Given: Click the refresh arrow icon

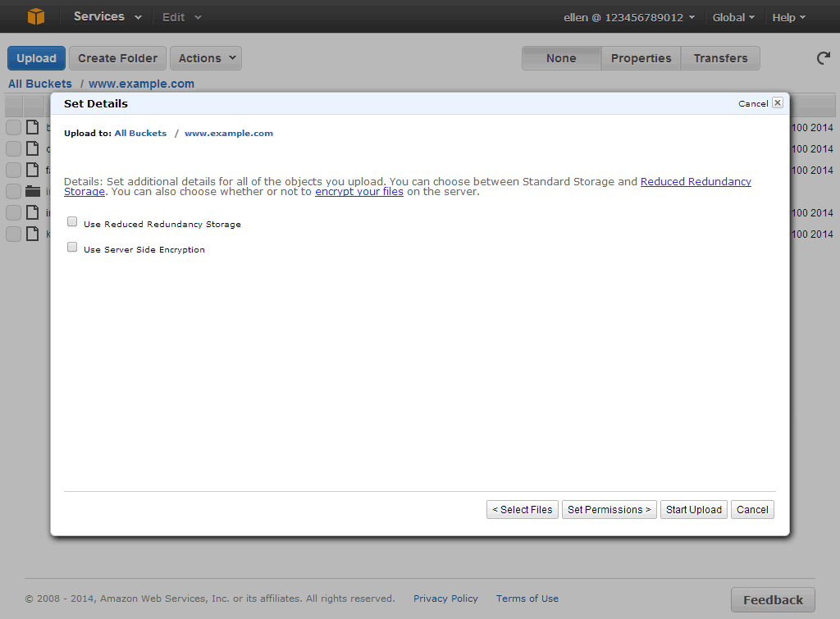Looking at the screenshot, I should tap(823, 58).
